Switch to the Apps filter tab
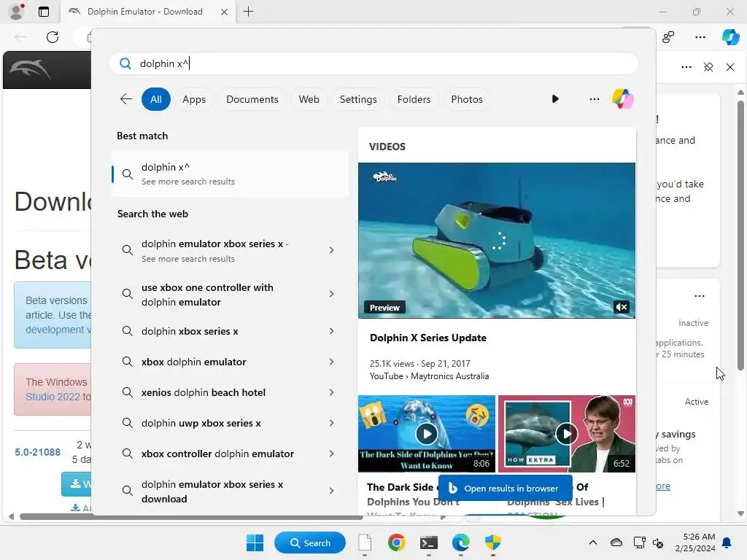 (x=194, y=99)
